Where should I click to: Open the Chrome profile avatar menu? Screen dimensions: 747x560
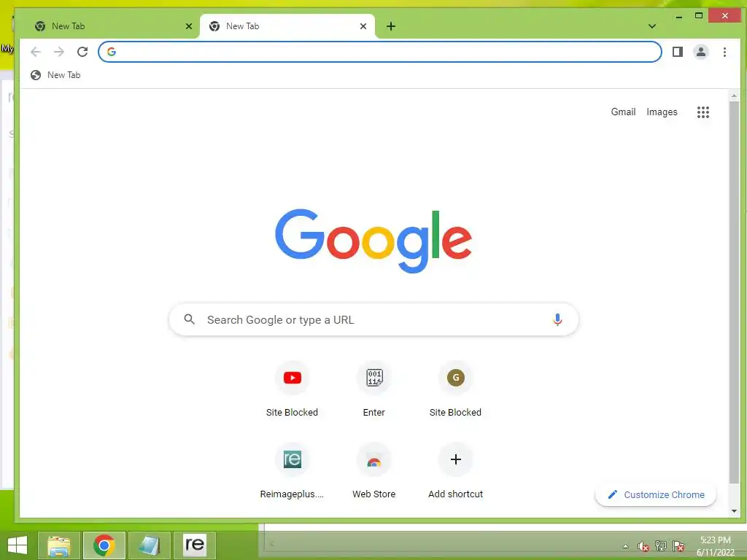pyautogui.click(x=701, y=52)
